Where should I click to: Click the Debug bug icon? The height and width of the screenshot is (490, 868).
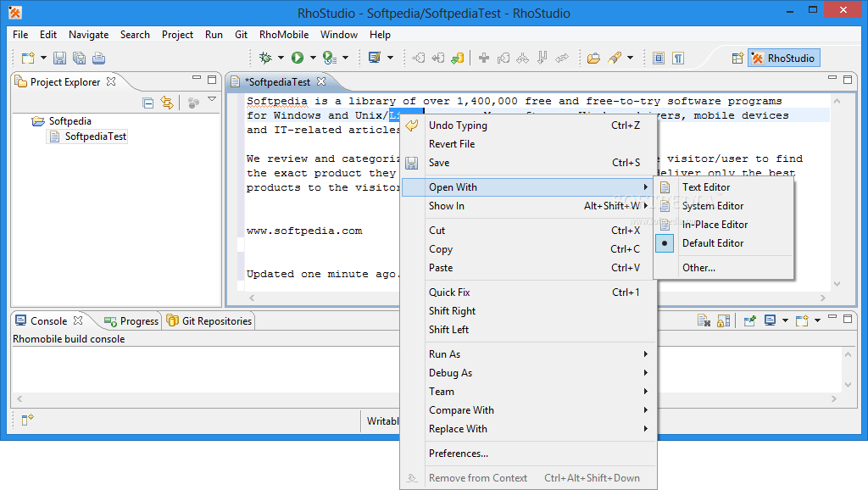tap(265, 58)
